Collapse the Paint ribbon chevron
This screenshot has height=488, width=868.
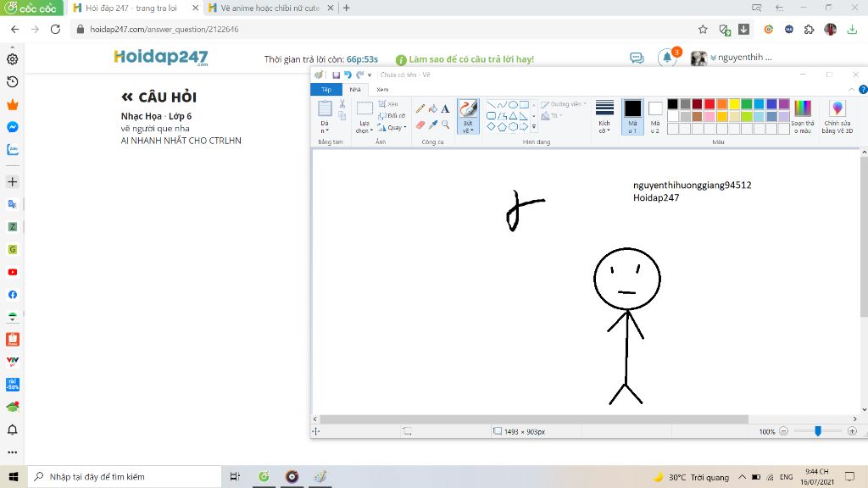851,89
